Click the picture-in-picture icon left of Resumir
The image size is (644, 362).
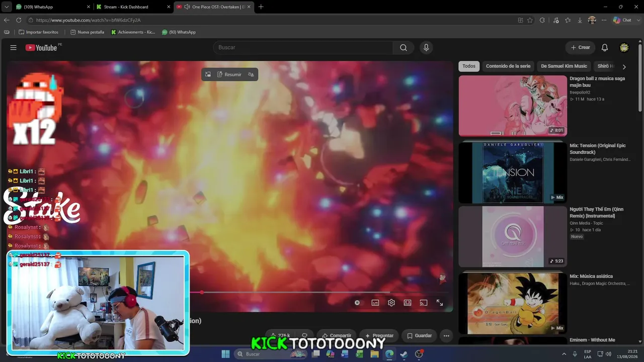coord(208,74)
